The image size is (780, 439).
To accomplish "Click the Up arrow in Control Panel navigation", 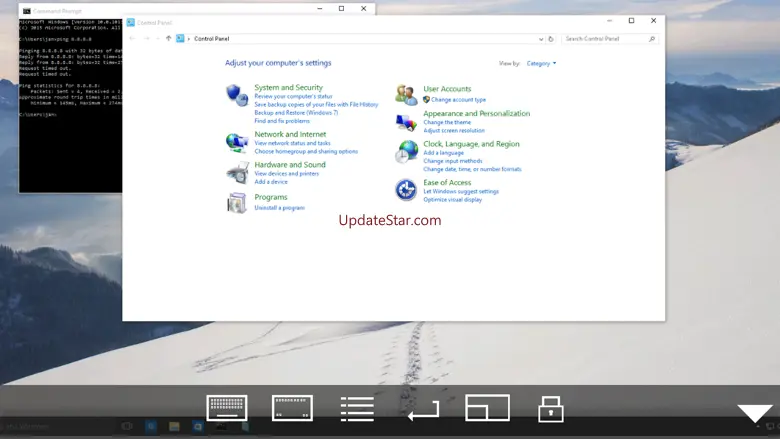I will [169, 38].
